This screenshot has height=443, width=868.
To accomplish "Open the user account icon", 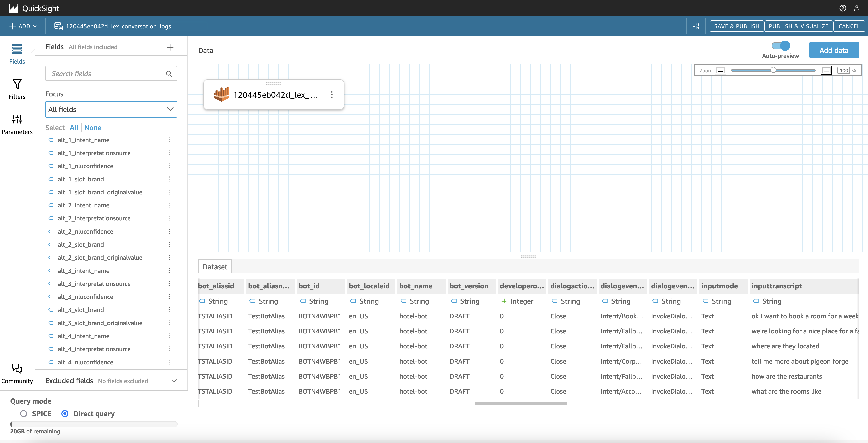I will 856,8.
